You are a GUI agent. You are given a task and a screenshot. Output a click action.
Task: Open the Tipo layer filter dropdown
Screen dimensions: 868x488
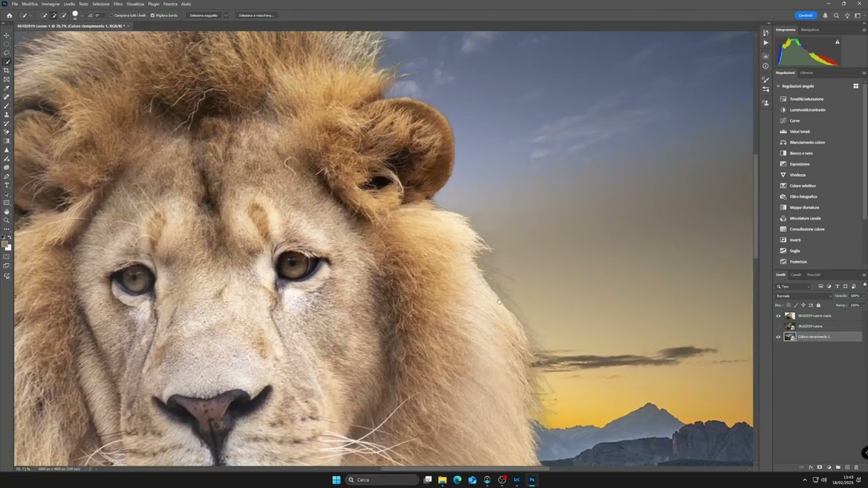[x=793, y=287]
